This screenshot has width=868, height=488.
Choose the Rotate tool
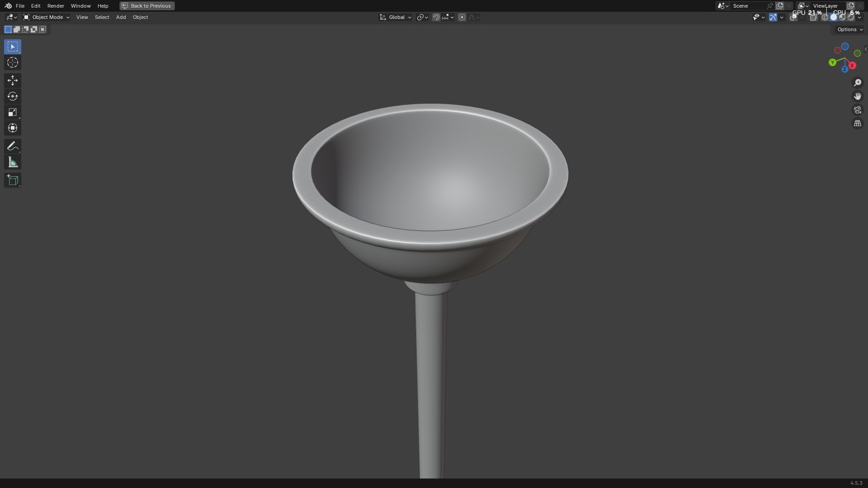tap(13, 96)
